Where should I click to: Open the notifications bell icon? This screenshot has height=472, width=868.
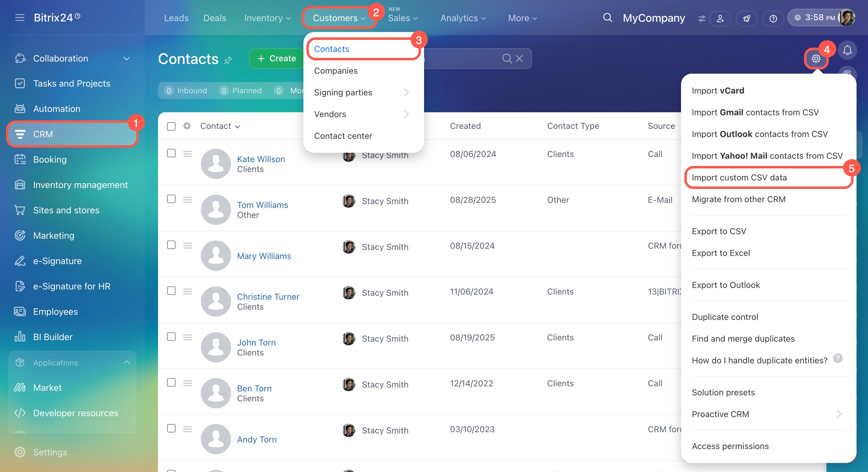click(x=847, y=50)
